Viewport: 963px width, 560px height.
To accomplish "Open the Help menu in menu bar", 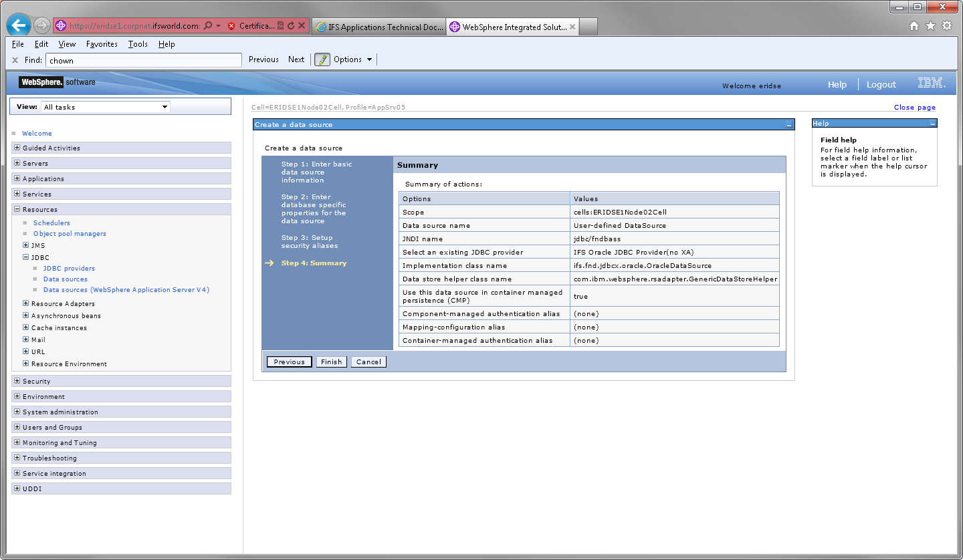I will tap(167, 44).
